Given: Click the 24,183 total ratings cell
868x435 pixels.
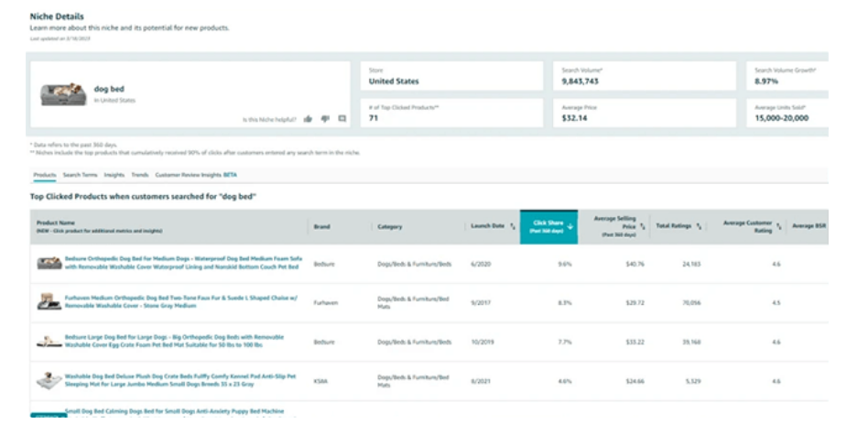Looking at the screenshot, I should pyautogui.click(x=691, y=264).
